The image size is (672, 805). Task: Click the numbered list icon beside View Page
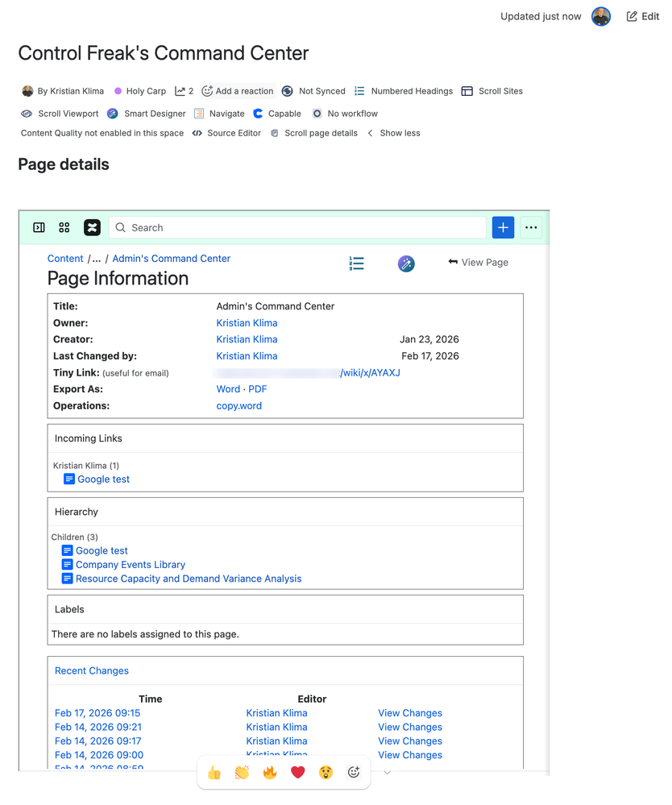pos(356,263)
